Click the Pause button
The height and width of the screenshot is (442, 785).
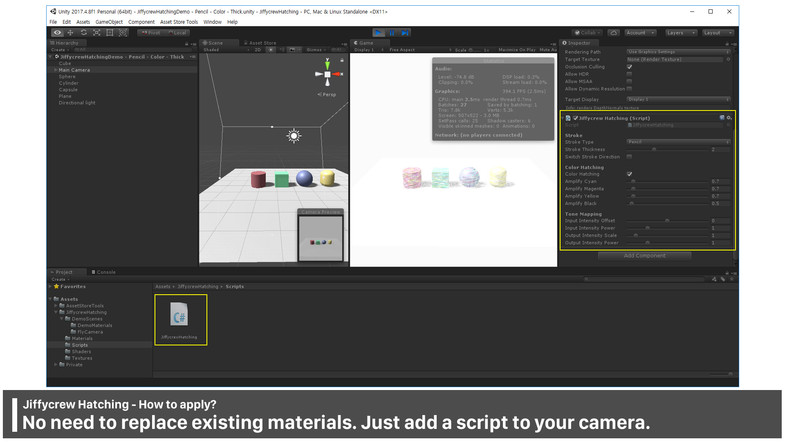pyautogui.click(x=392, y=33)
